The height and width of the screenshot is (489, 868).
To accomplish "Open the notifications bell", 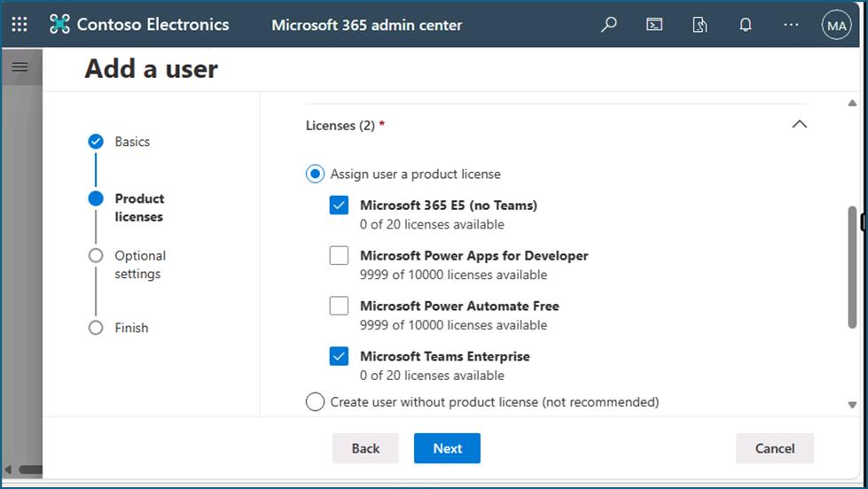I will pos(746,25).
